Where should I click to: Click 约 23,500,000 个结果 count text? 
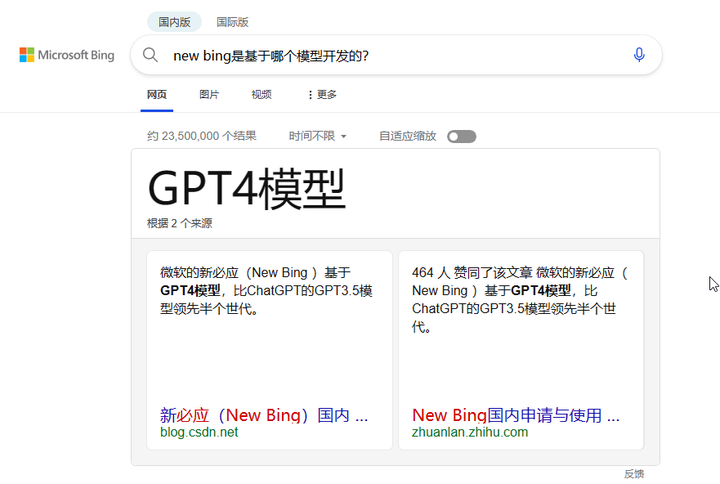[x=202, y=136]
